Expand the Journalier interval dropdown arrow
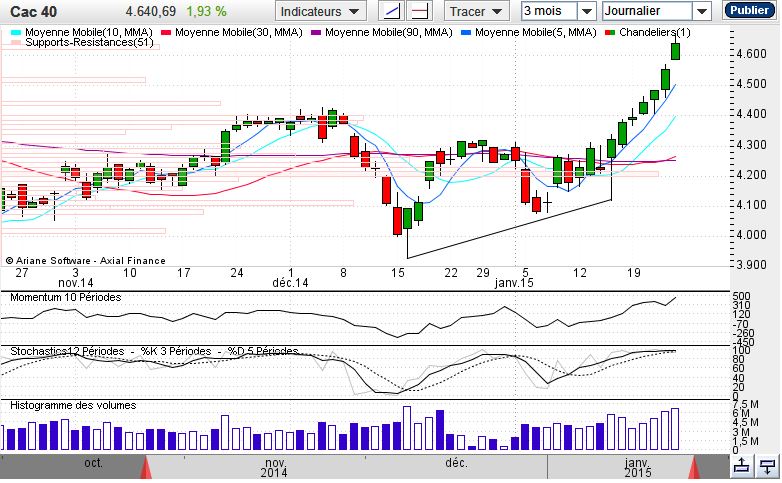This screenshot has width=782, height=483. (701, 11)
